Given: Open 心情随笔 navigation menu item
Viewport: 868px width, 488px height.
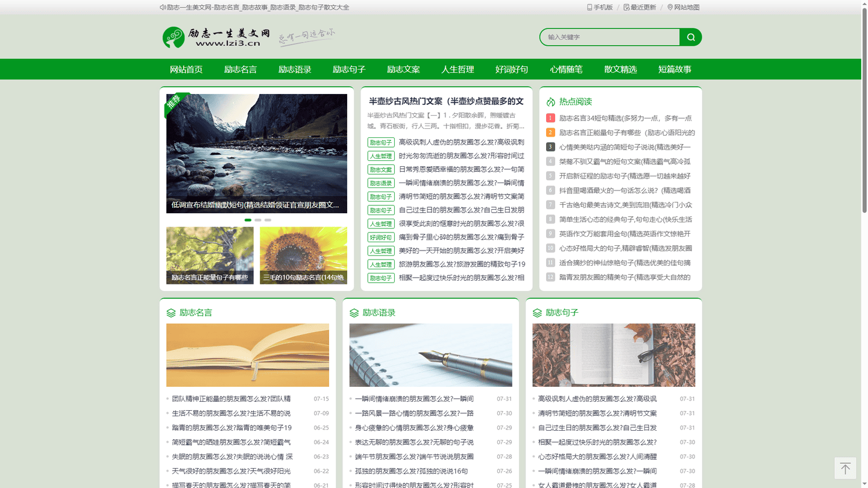Looking at the screenshot, I should click(x=566, y=69).
